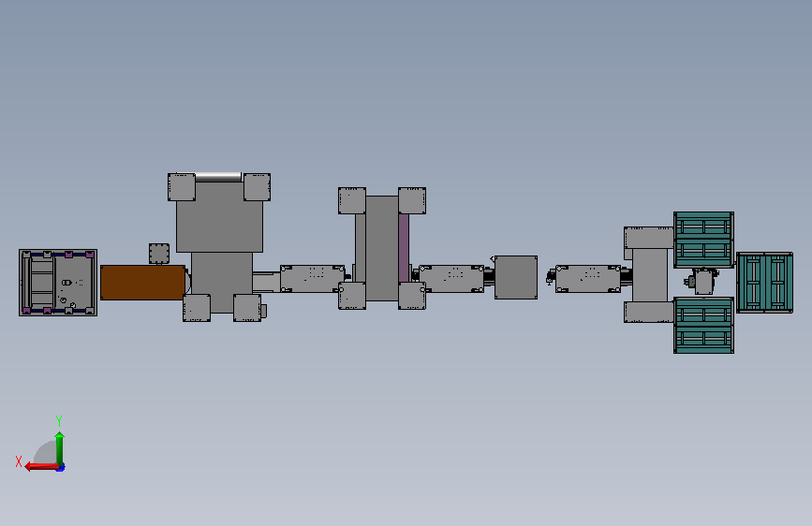This screenshot has height=526, width=812.
Task: Select the lower teal pallet stack
Action: pos(703,325)
